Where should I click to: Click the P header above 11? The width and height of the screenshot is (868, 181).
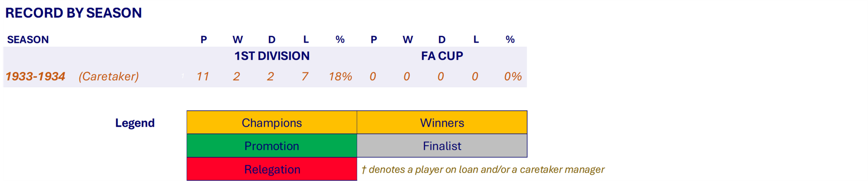(x=204, y=40)
